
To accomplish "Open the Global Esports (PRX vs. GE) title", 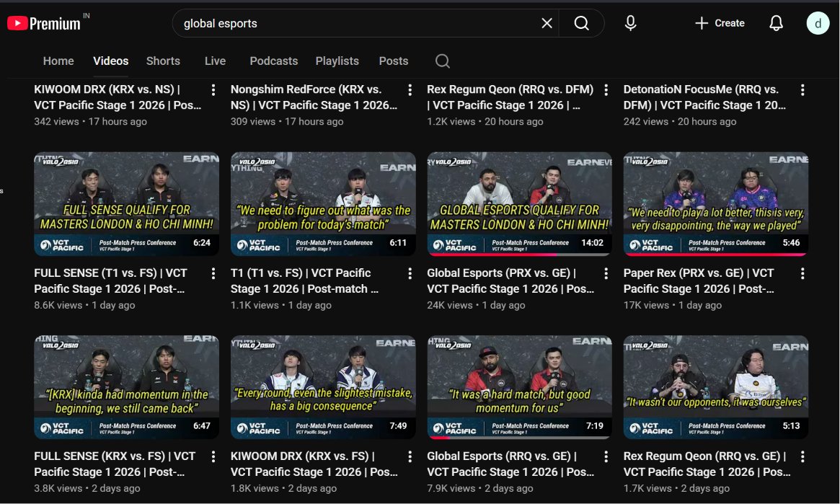I will [510, 280].
